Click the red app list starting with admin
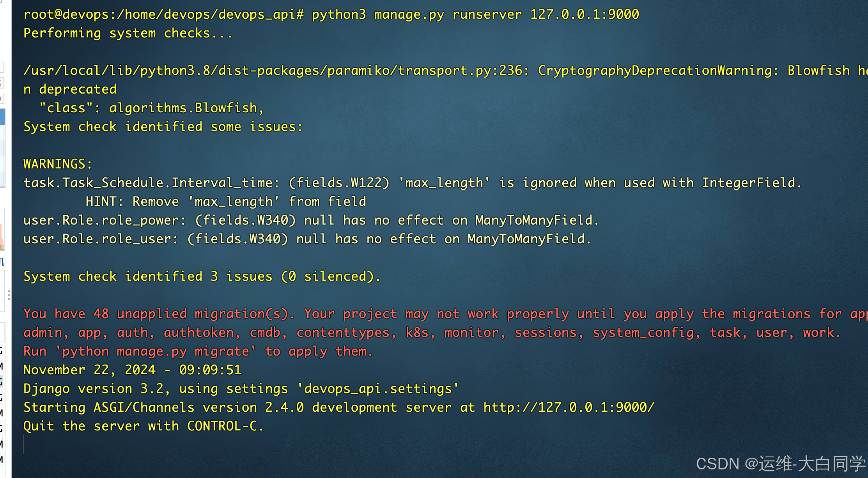 pos(432,333)
